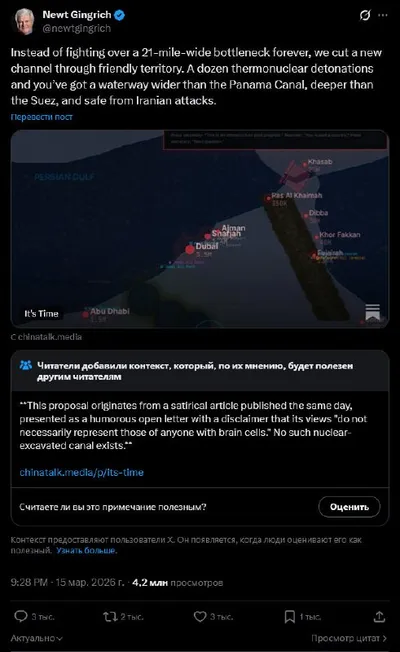
Task: Click the share upload icon
Action: click(x=379, y=616)
